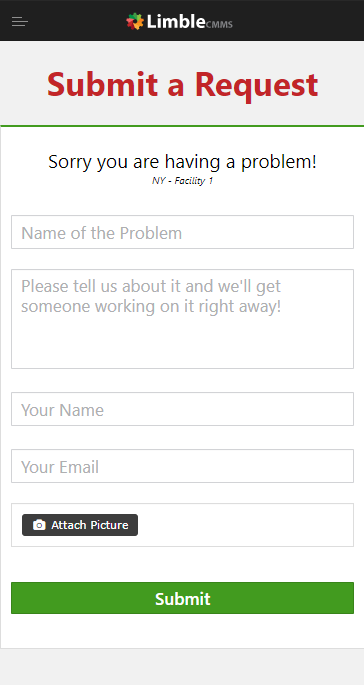Click the gray footer area below form
Image resolution: width=364 pixels, height=685 pixels.
[x=182, y=667]
